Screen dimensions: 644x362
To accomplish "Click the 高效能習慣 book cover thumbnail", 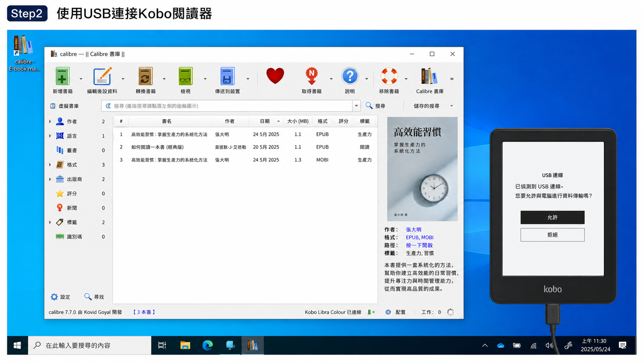I will [422, 169].
